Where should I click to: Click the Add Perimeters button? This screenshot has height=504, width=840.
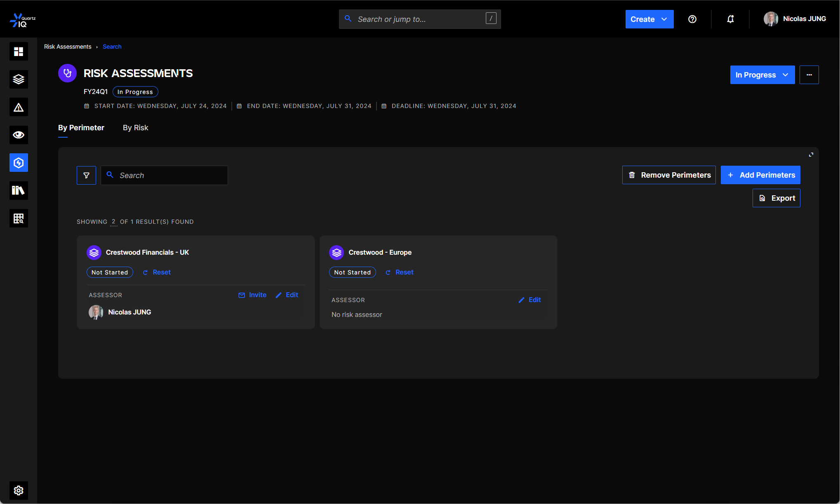(x=760, y=175)
